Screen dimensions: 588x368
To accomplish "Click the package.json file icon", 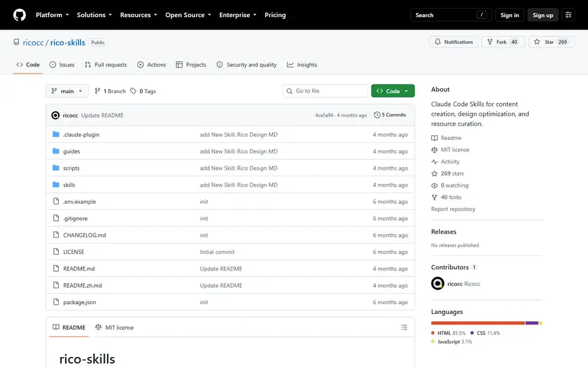I will [x=56, y=302].
